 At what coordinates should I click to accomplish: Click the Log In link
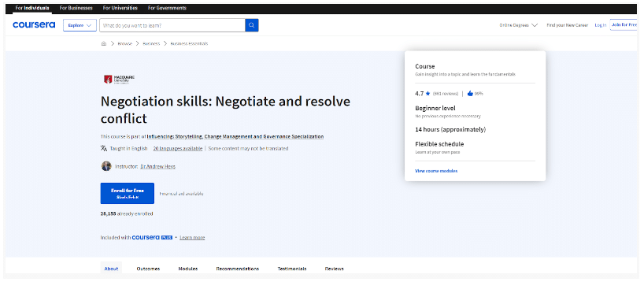point(600,25)
